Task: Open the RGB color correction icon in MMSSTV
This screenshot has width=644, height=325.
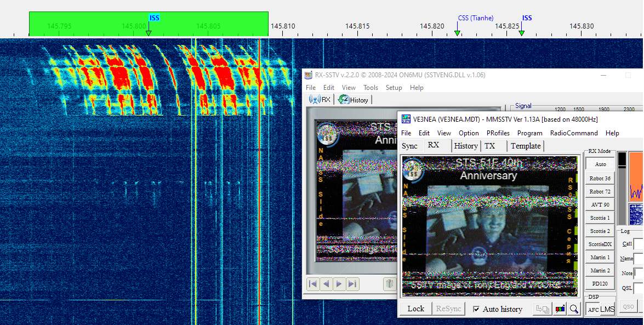Action: click(x=560, y=309)
